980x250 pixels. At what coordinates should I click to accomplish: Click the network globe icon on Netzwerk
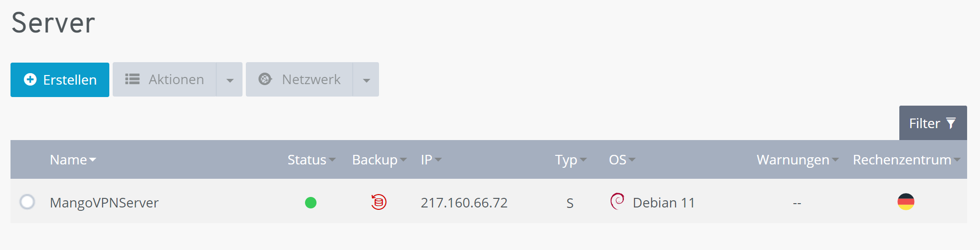coord(265,79)
